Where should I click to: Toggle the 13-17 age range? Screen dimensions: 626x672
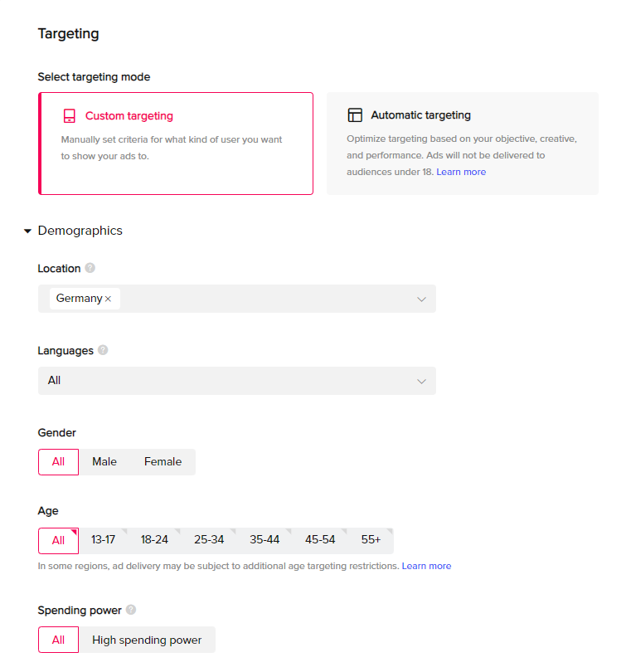click(x=103, y=540)
